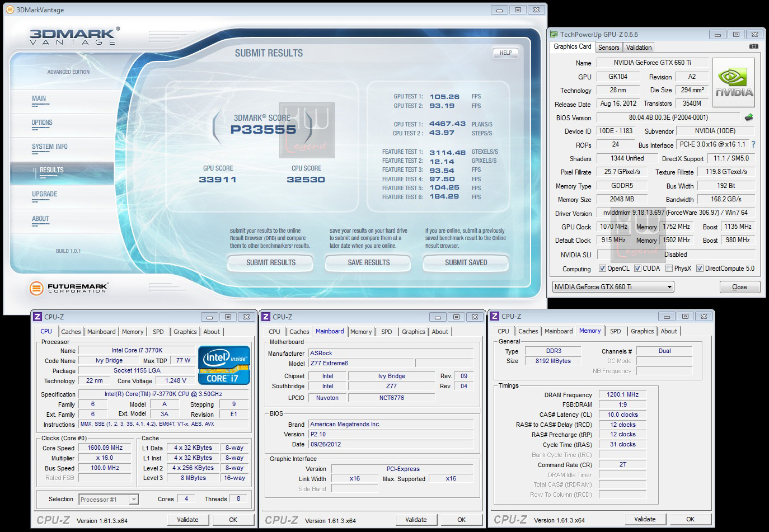769x532 pixels.
Task: Click the NVIDIA logo in GPU-Z
Action: point(734,83)
